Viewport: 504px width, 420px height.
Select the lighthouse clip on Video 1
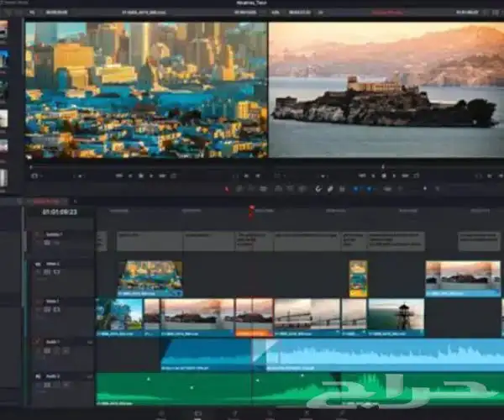[x=396, y=318]
